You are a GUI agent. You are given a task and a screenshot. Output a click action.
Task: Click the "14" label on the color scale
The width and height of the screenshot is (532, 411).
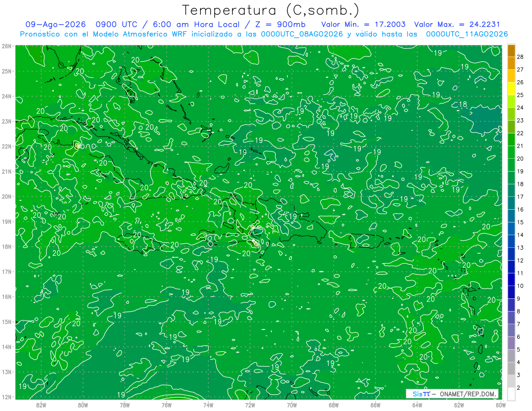(520, 235)
